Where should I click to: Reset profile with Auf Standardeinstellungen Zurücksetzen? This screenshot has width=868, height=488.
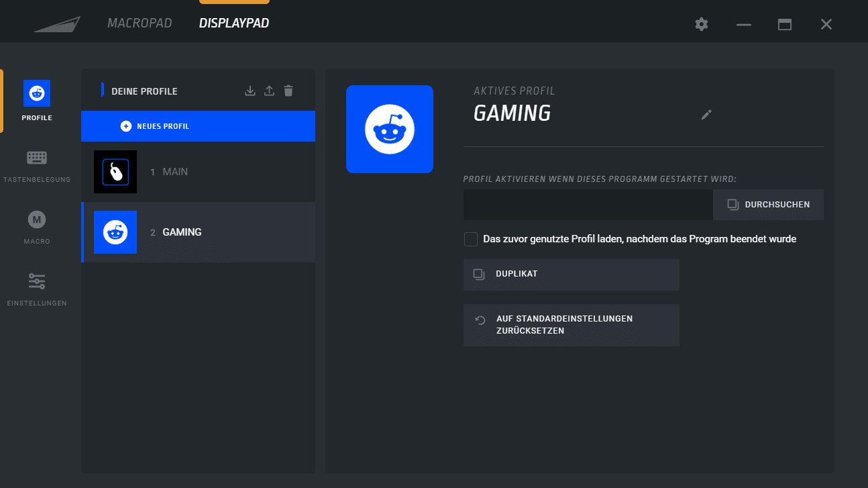point(571,325)
